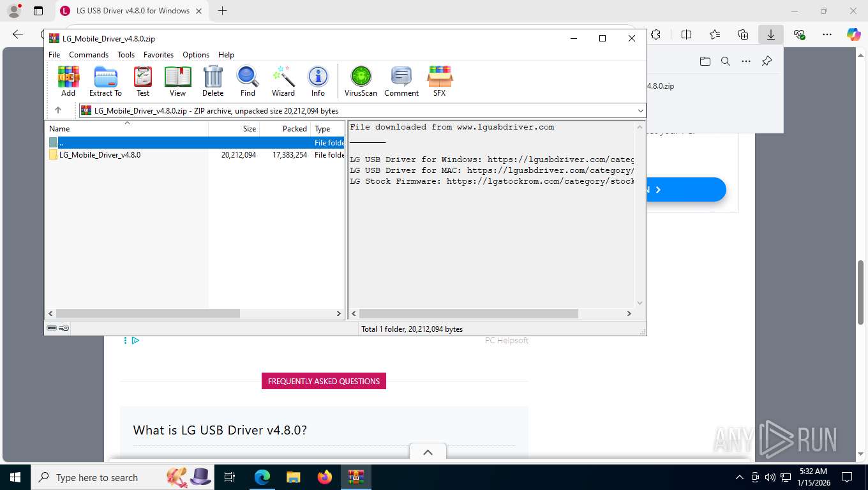868x490 pixels.
Task: Click the AdChoices icon
Action: click(135, 341)
